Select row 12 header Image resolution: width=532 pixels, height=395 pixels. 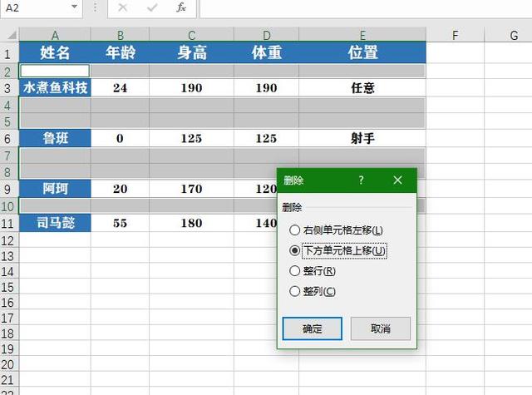click(7, 240)
